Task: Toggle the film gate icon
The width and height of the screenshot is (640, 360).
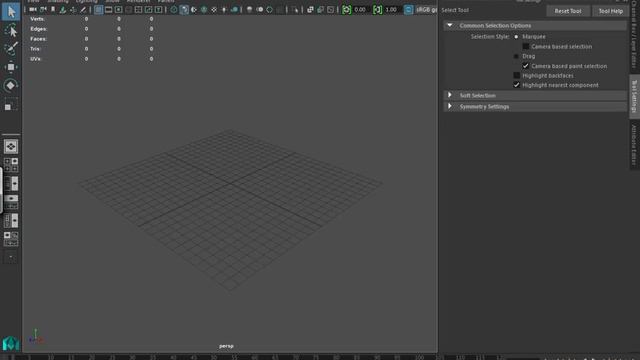Action: 109,9
